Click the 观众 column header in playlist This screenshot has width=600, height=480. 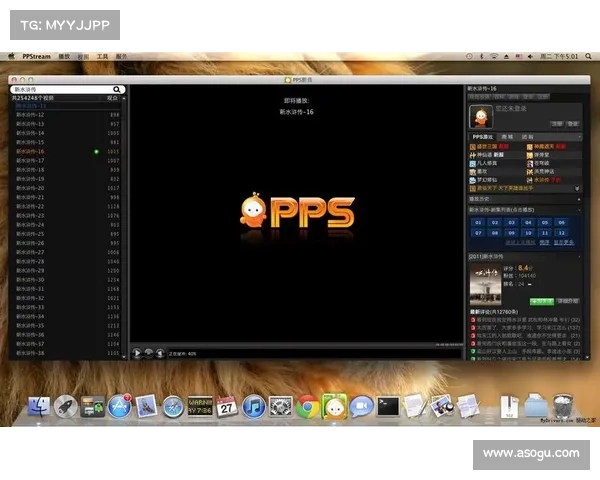[x=112, y=98]
